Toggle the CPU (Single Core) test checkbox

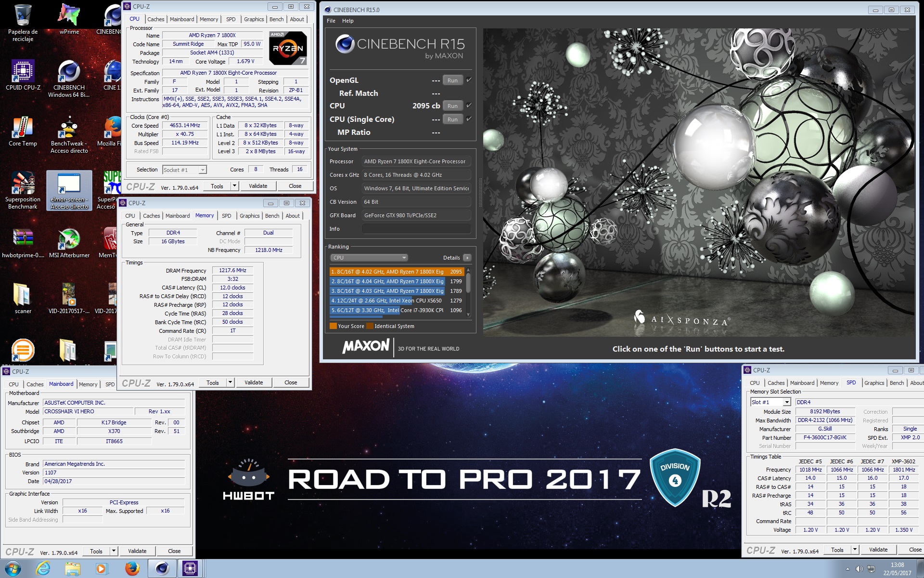(469, 118)
